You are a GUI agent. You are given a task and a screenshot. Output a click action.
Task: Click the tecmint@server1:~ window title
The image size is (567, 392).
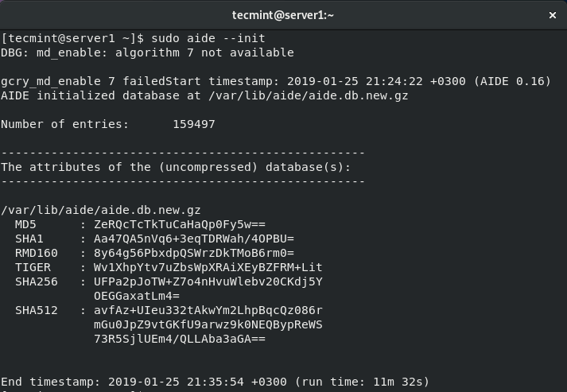pyautogui.click(x=283, y=15)
